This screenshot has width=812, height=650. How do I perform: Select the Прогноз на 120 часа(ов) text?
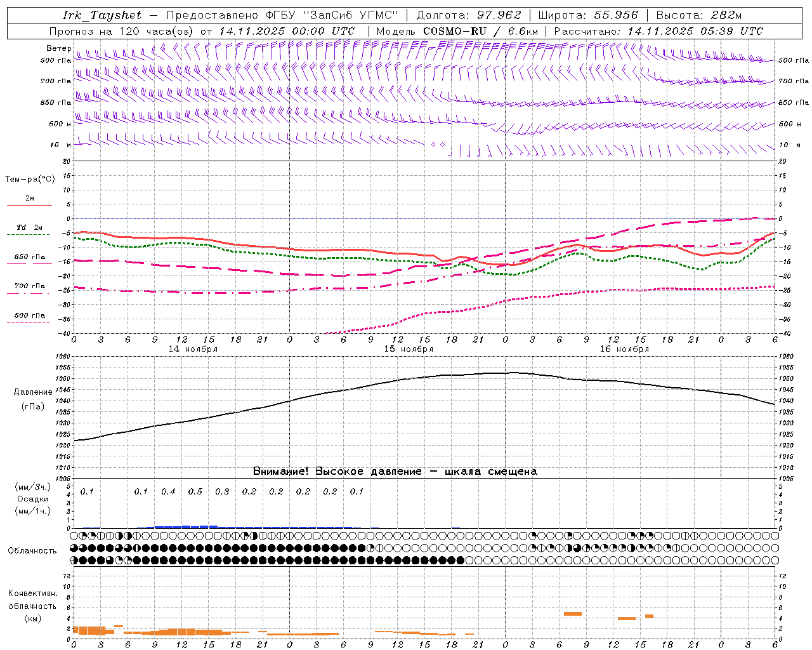(122, 31)
